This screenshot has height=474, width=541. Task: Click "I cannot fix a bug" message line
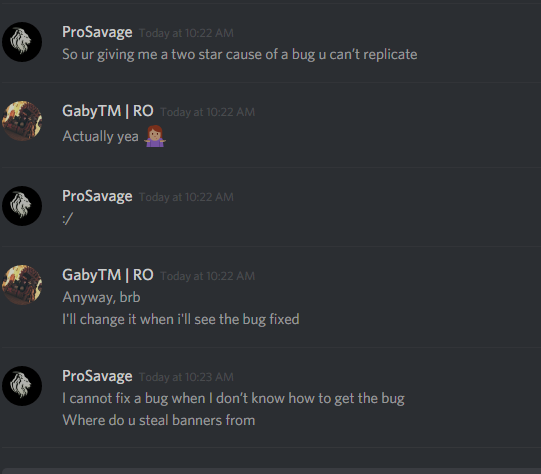click(x=233, y=398)
